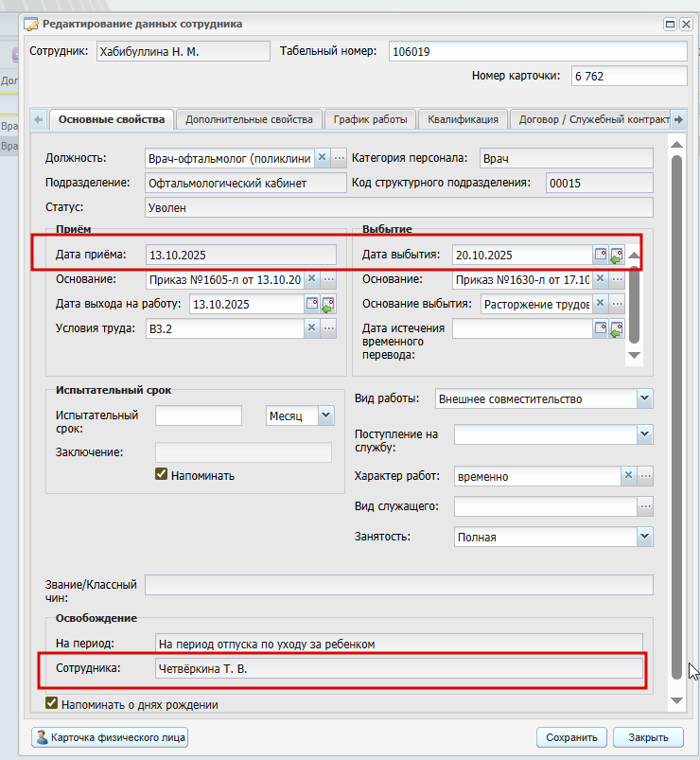This screenshot has width=700, height=760.
Task: Click the Подразделение value Офтальмологический кабинет
Action: tap(246, 184)
